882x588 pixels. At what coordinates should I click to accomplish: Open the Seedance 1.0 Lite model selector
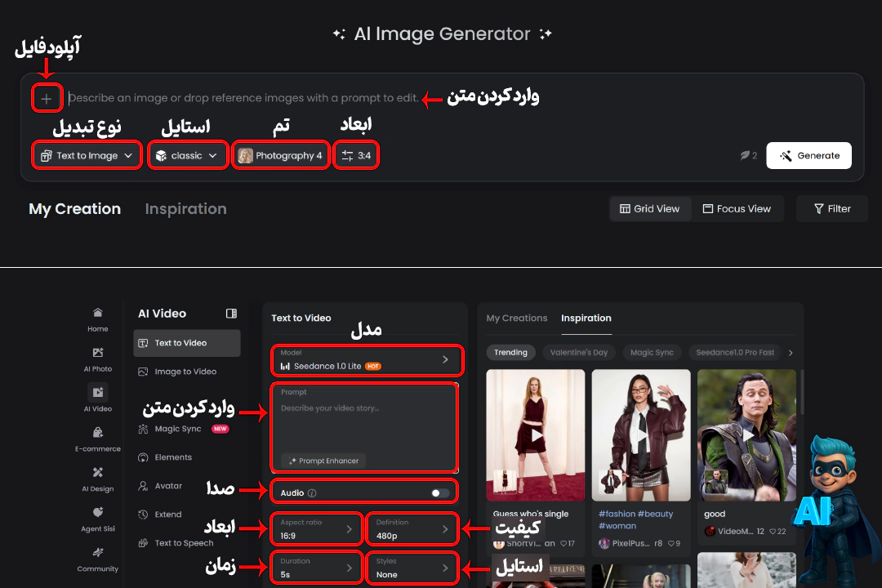tap(364, 360)
